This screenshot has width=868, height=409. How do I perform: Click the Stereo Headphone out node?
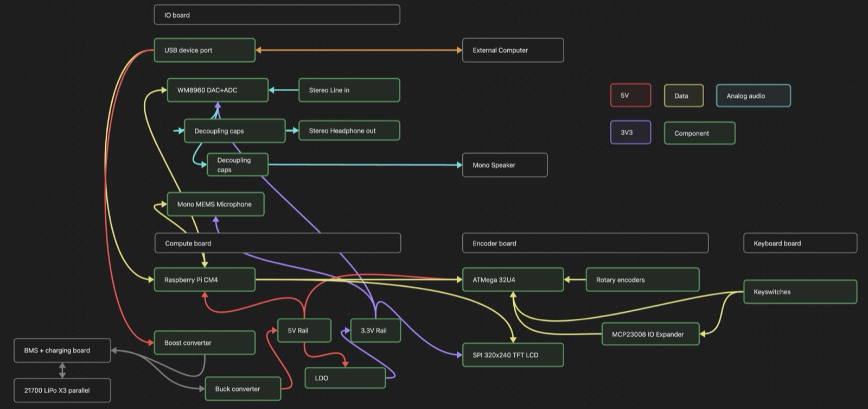[x=349, y=130]
